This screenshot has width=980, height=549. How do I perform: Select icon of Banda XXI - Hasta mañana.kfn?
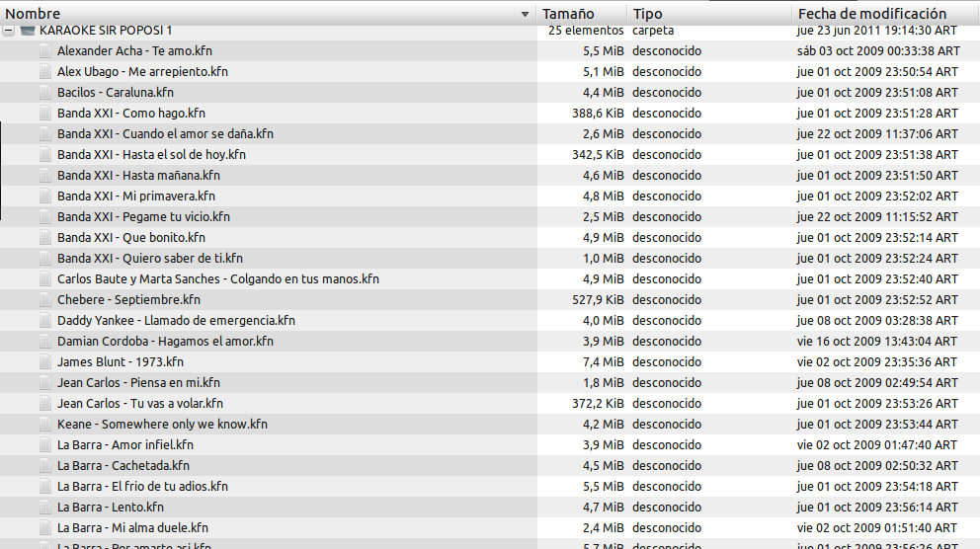(45, 176)
